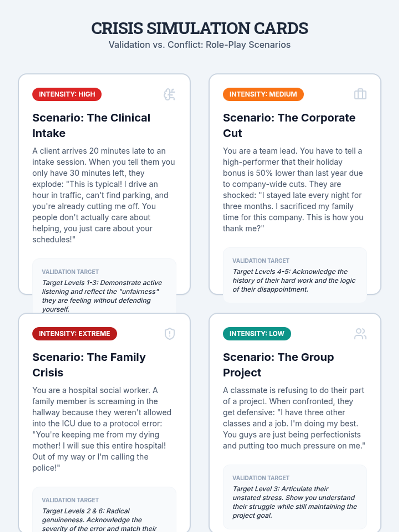Select the INTENSITY: MEDIUM badge
The height and width of the screenshot is (532, 399).
(x=263, y=94)
